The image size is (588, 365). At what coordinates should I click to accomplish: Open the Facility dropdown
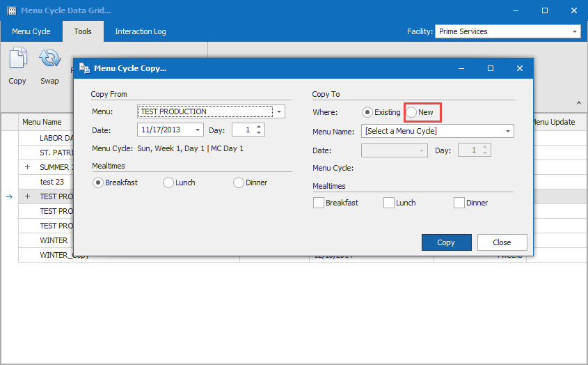575,31
